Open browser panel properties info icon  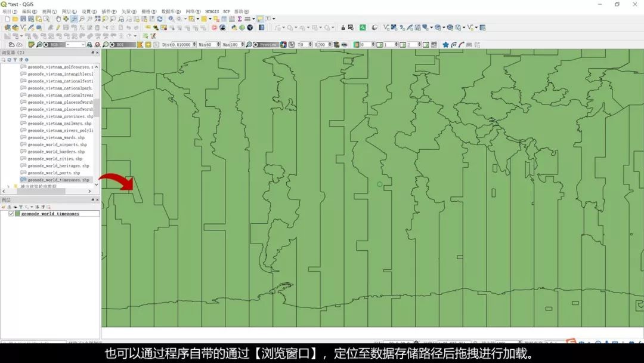coord(27,60)
